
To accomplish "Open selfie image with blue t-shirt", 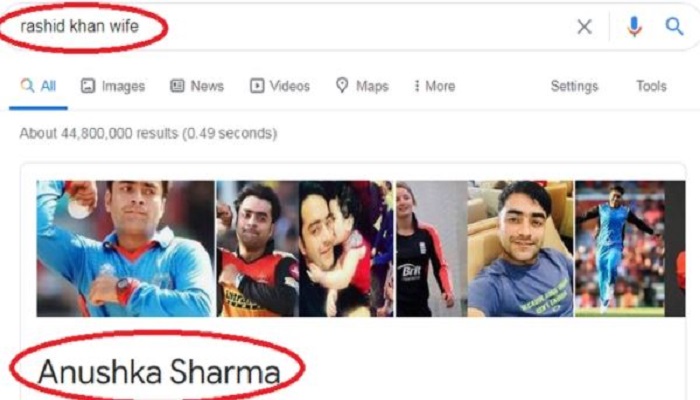I will pyautogui.click(x=521, y=249).
